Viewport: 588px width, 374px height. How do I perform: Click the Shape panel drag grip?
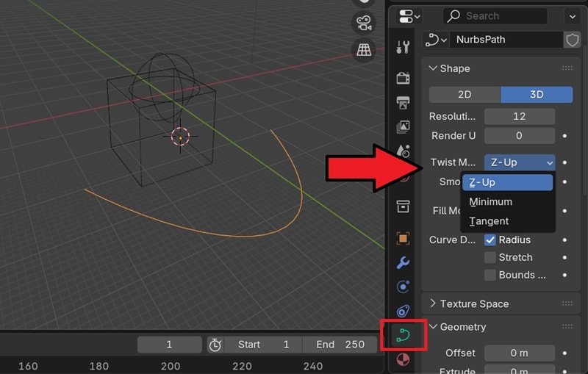pos(567,68)
